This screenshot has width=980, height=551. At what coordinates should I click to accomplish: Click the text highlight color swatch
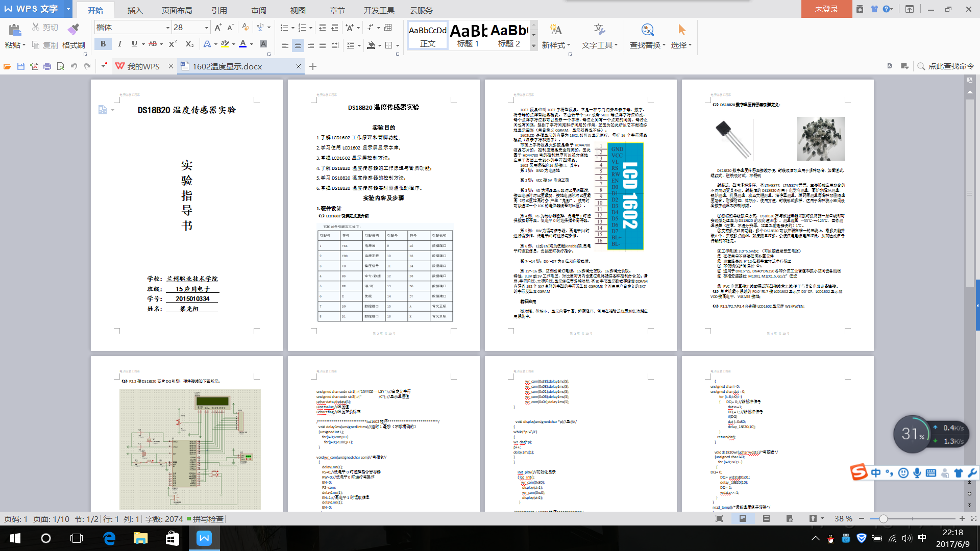pyautogui.click(x=225, y=44)
